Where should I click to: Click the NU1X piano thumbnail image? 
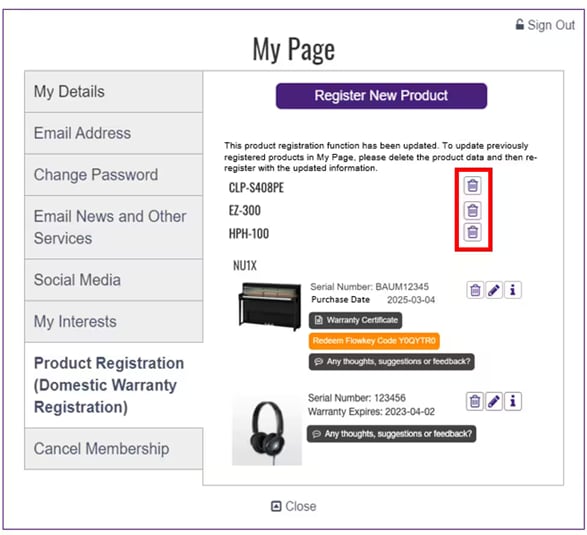click(270, 307)
